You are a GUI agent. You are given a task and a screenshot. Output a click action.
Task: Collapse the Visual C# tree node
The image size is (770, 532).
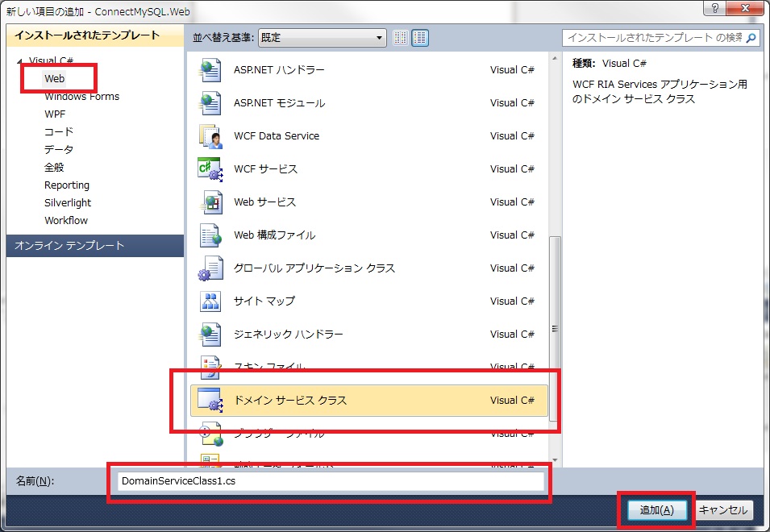point(19,61)
